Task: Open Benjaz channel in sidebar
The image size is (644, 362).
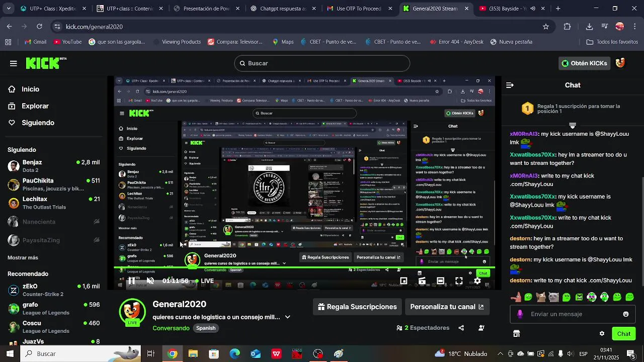Action: point(53,166)
